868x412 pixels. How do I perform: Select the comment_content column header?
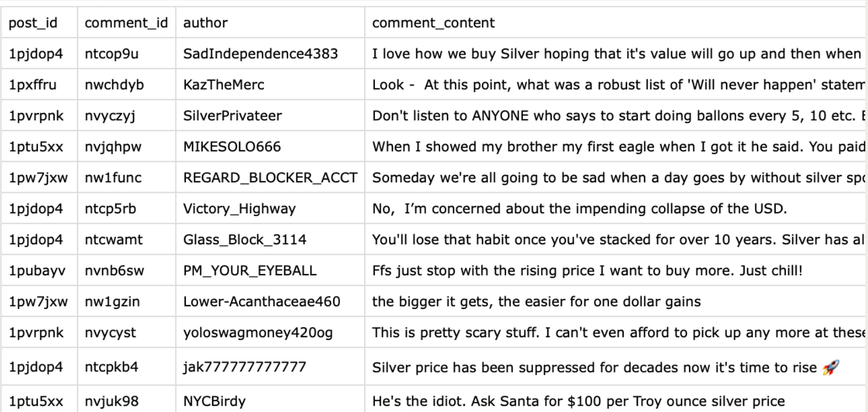[433, 23]
